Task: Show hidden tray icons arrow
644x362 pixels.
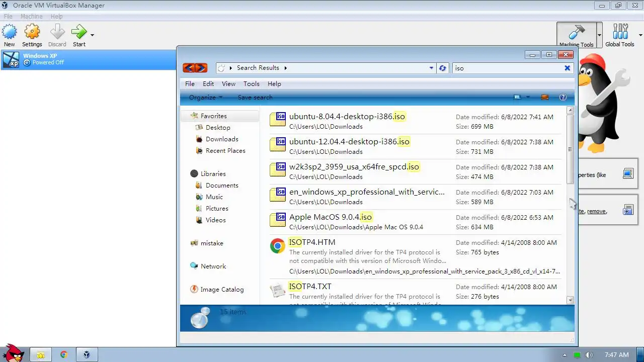Action: [x=565, y=355]
